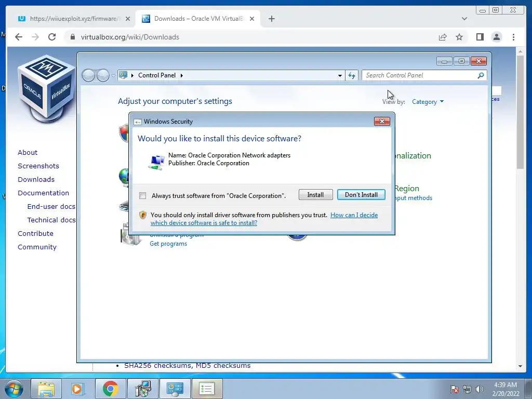Click the search magnifier icon in Control Panel
The height and width of the screenshot is (399, 532).
(481, 75)
